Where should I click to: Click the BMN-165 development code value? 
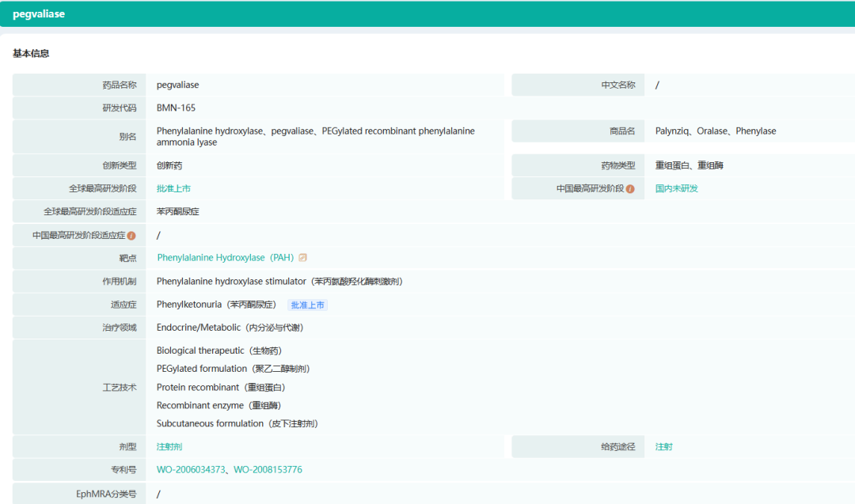pyautogui.click(x=176, y=108)
